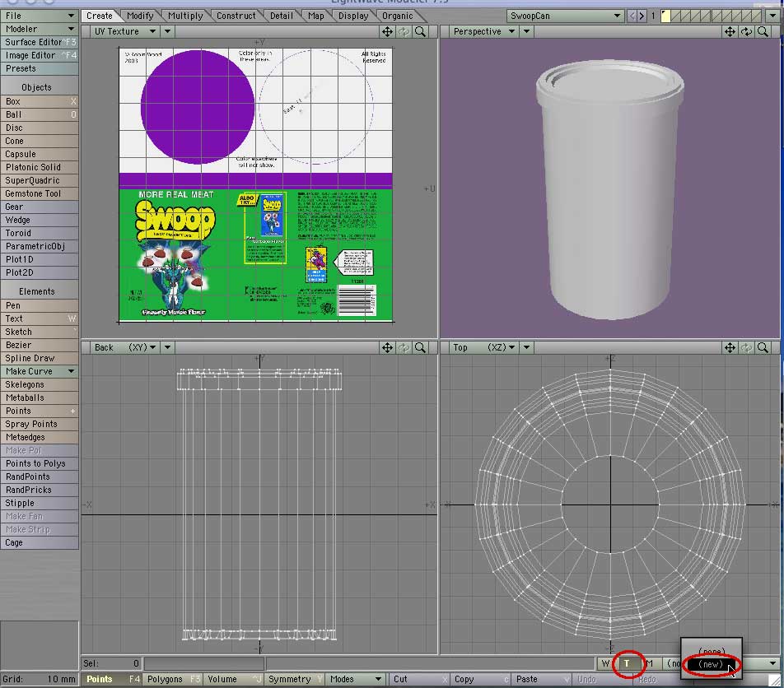Click the window resize grip
This screenshot has width=784, height=688.
775,680
